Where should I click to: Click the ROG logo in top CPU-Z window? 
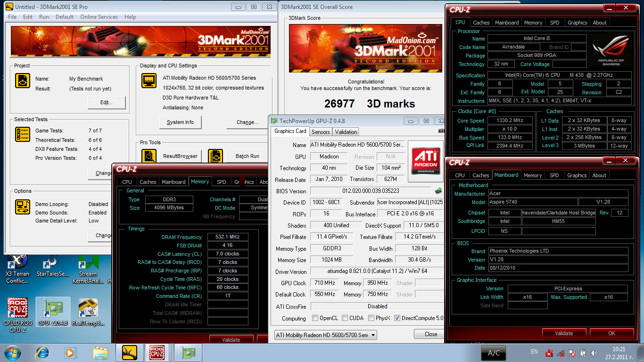(611, 51)
